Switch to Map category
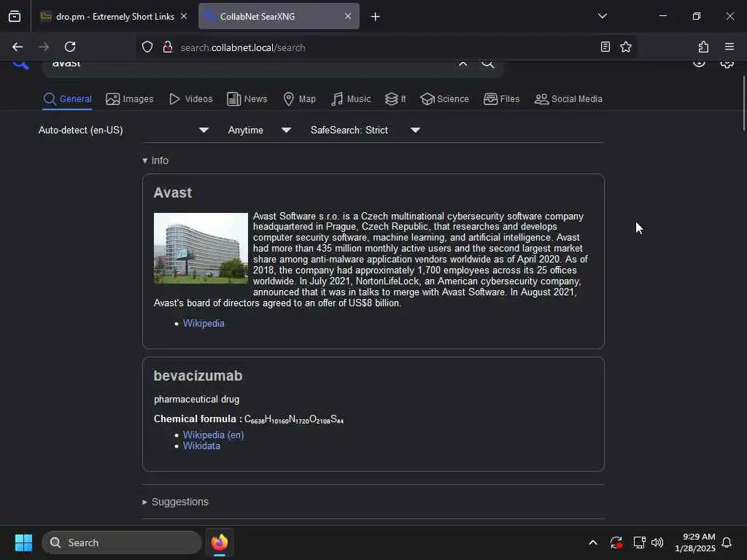The image size is (747, 560). tap(299, 99)
